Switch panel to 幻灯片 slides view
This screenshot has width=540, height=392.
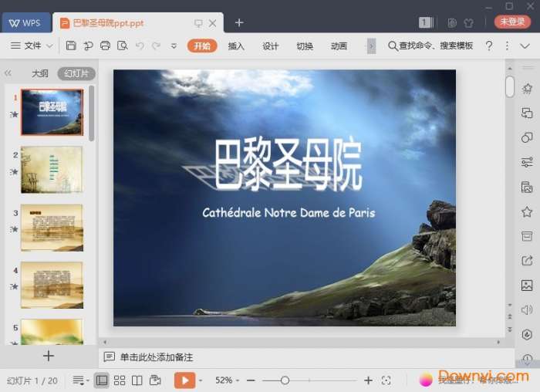point(76,74)
